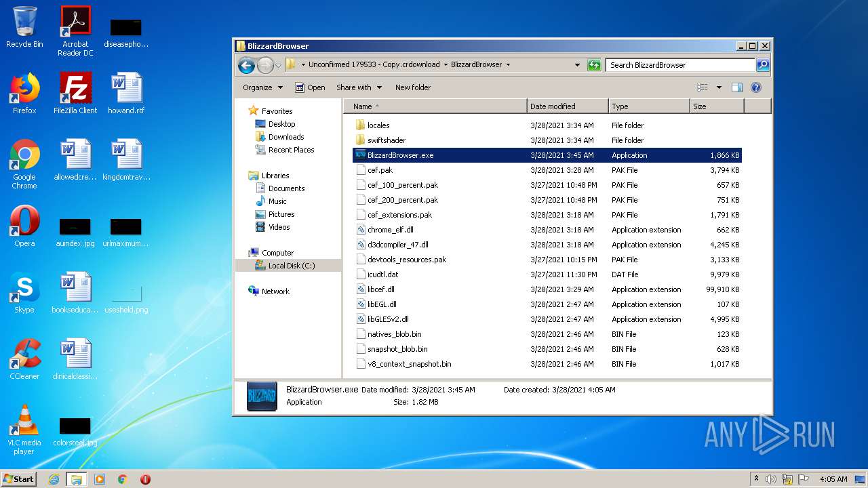The height and width of the screenshot is (488, 868).
Task: Click the taskbar clock 4:05 AM
Action: [833, 479]
